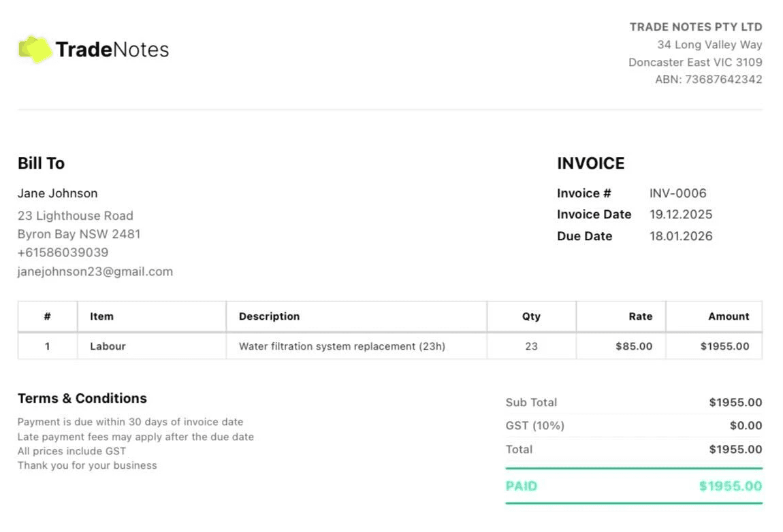Click the TradeNotes logo icon
Viewport: 783px width, 532px height.
(x=35, y=49)
